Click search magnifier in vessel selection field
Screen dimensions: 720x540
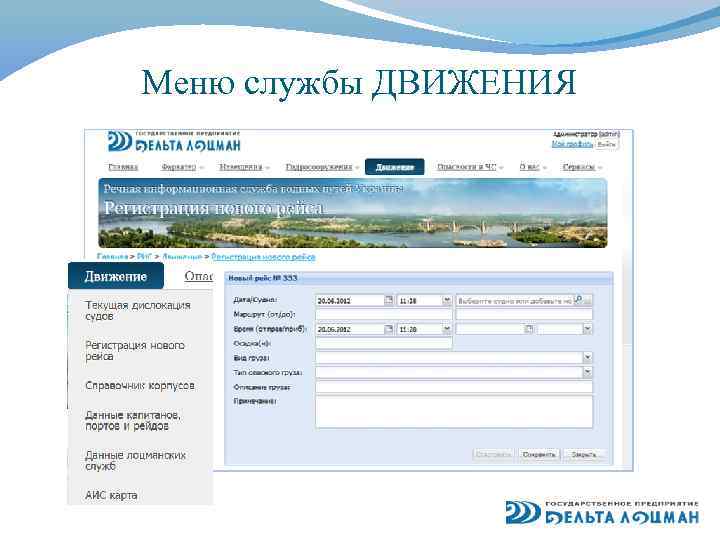coord(579,300)
